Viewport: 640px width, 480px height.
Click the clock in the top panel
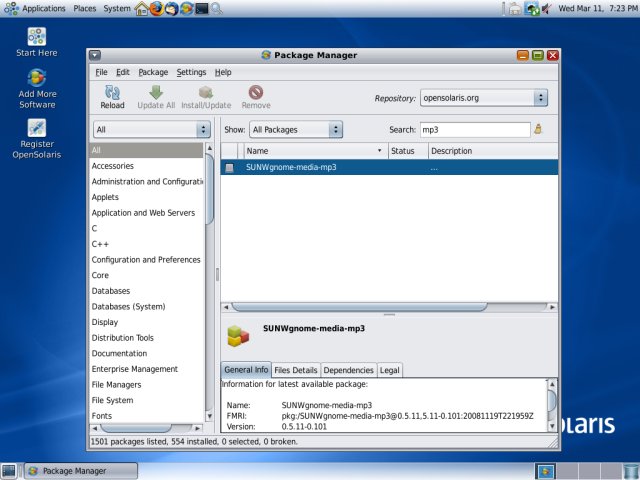598,8
